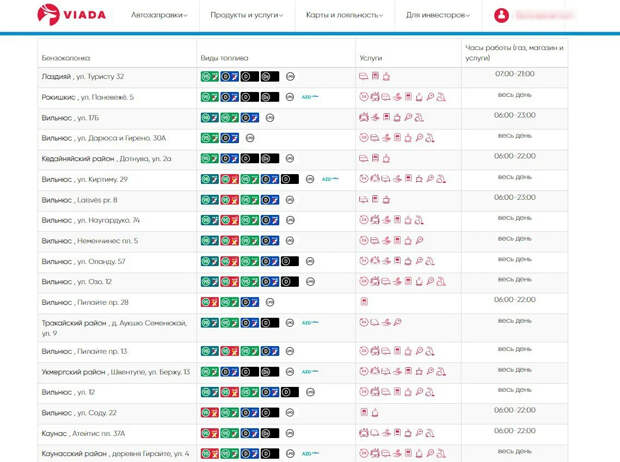Select the round gas icon in Лаздияй row
Viewport: 620px width, 462px height.
pos(290,77)
